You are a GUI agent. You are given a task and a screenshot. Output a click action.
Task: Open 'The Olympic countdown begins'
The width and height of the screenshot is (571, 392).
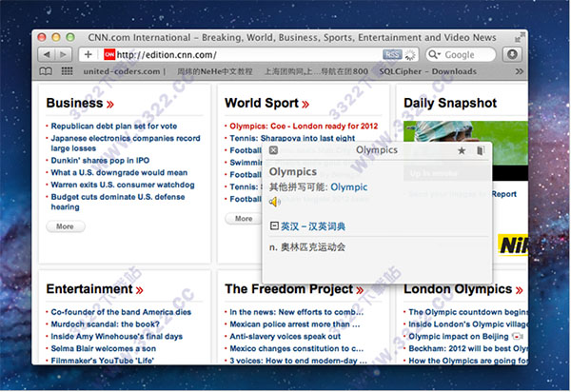[468, 312]
